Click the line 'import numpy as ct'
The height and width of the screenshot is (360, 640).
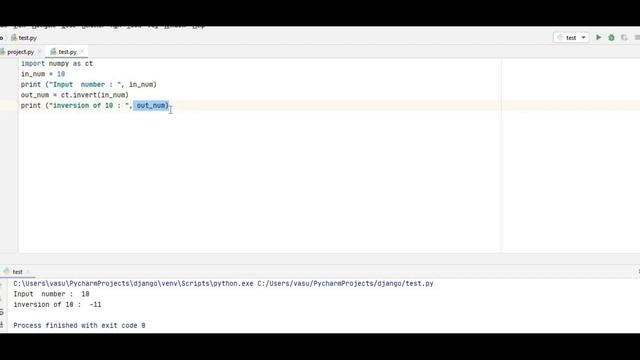point(57,64)
